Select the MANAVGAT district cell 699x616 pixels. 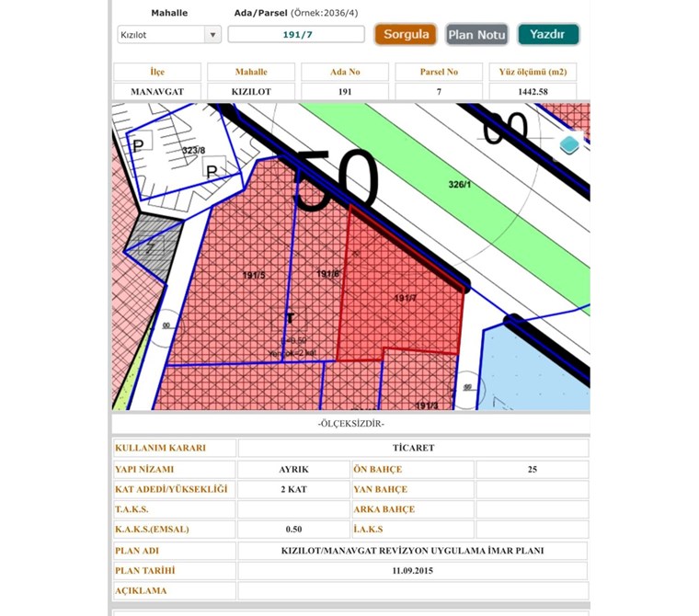pos(157,91)
